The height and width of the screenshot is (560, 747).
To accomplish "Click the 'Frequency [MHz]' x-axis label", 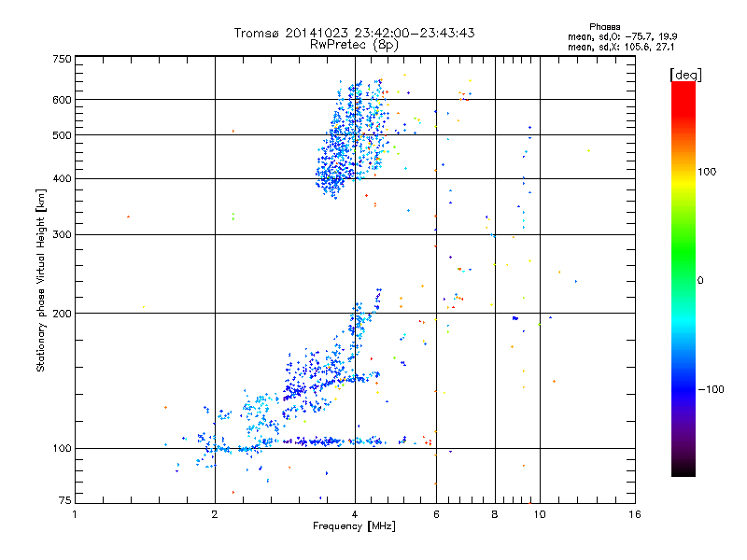I will [354, 526].
